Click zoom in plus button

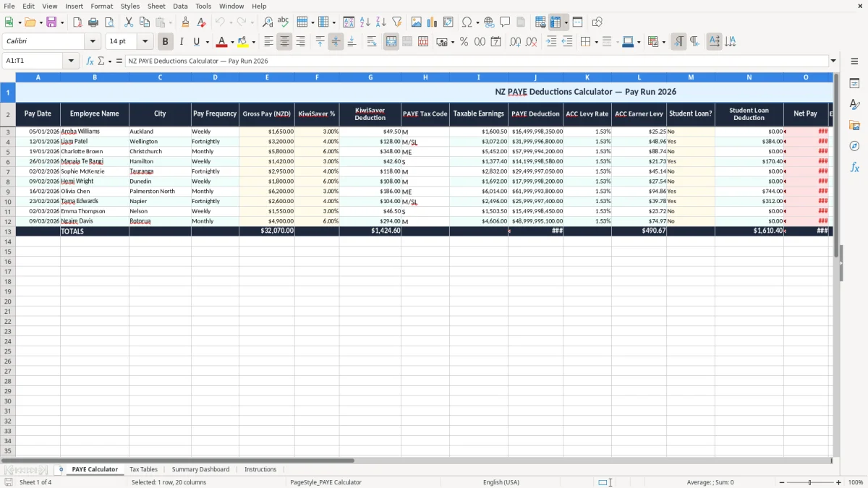click(x=839, y=482)
